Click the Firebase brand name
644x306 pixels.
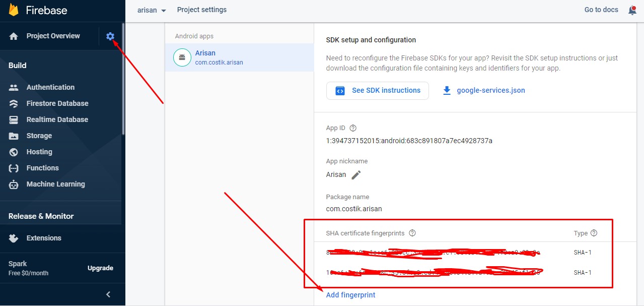(46, 10)
